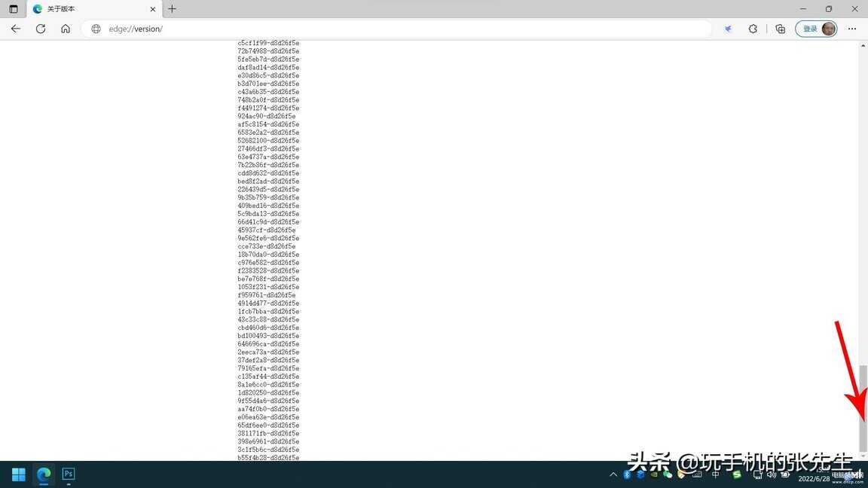Click the scrollbar up arrow

point(863,45)
